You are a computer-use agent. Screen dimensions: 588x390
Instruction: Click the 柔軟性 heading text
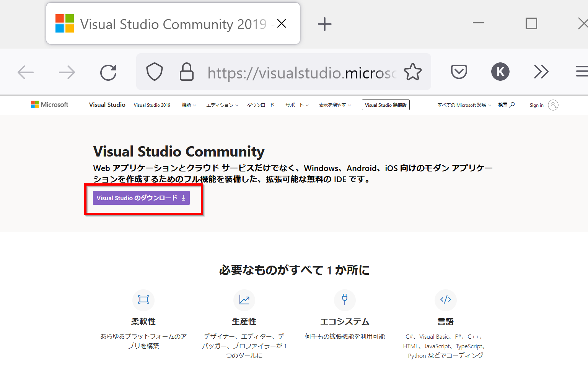(143, 321)
